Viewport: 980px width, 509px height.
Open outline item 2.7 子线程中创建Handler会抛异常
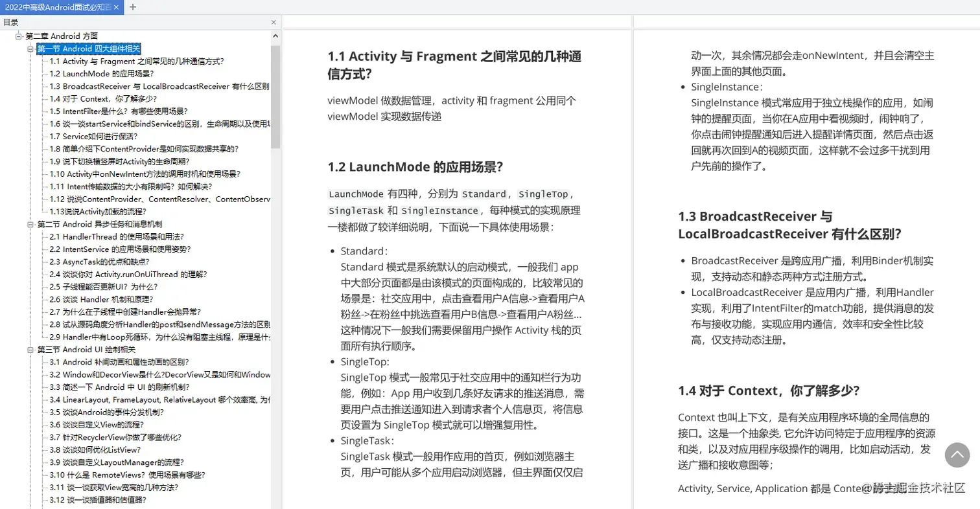tap(126, 312)
